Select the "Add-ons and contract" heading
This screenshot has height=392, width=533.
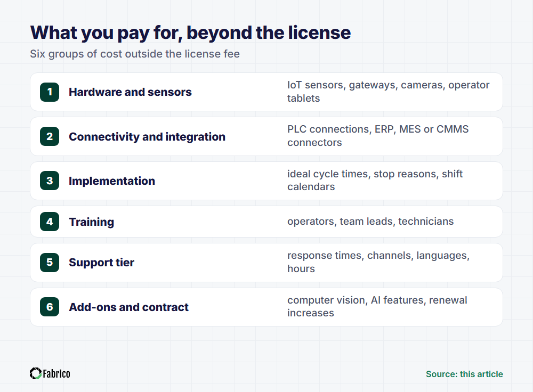129,307
